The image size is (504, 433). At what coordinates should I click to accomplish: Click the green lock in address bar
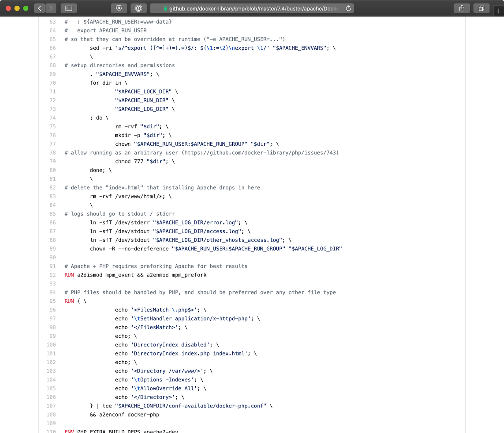coord(165,9)
